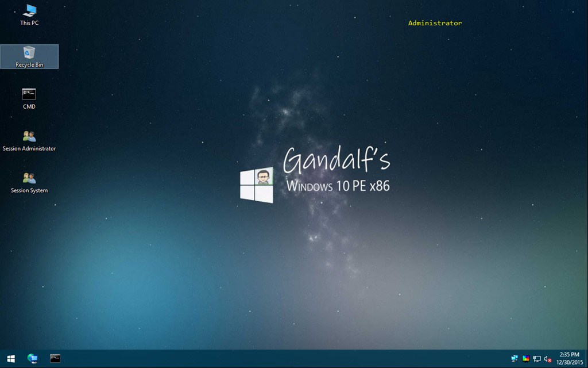Launch the globe-and-monitor network taskbar icon
The height and width of the screenshot is (368, 588).
tap(33, 359)
